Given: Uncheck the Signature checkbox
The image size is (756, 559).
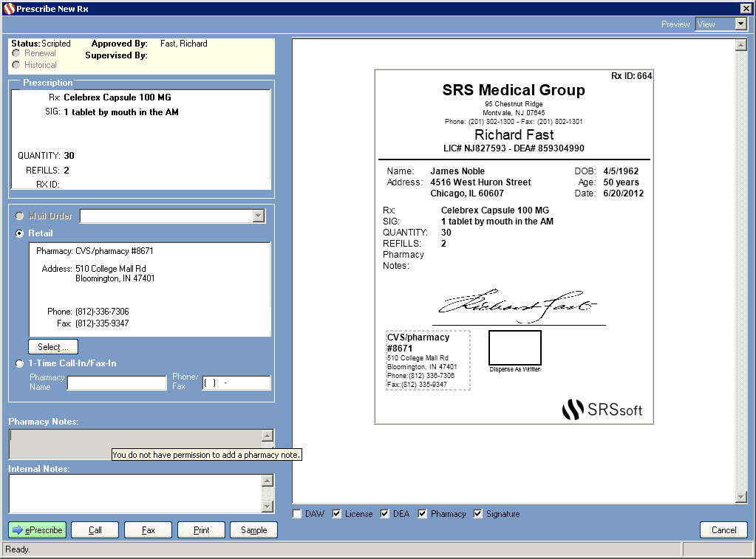Looking at the screenshot, I should [478, 514].
